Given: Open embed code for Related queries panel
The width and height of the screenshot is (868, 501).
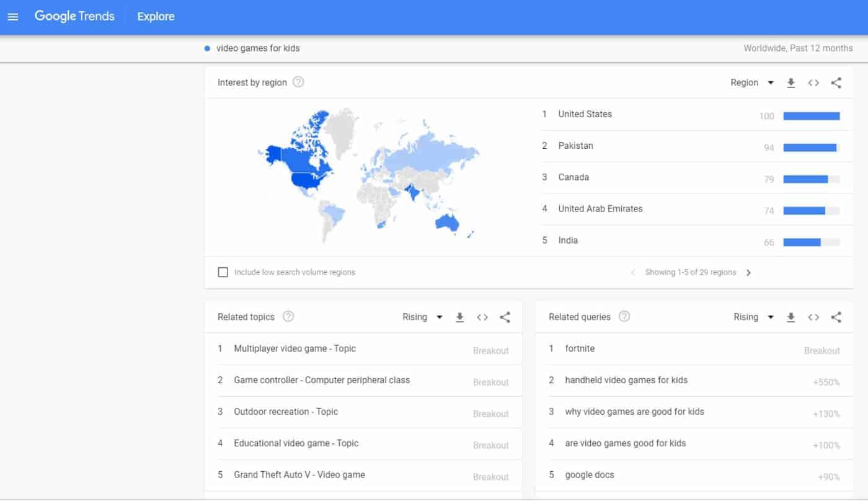Looking at the screenshot, I should pyautogui.click(x=813, y=317).
